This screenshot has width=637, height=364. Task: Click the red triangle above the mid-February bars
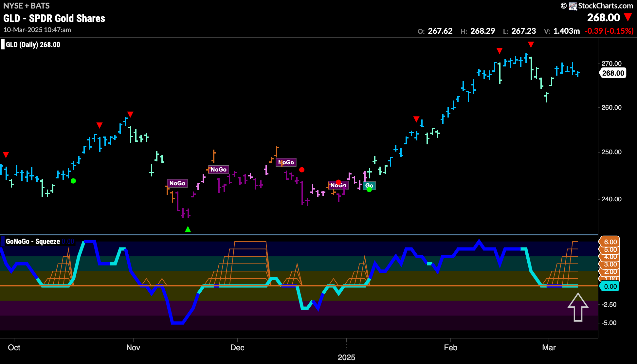pyautogui.click(x=499, y=50)
